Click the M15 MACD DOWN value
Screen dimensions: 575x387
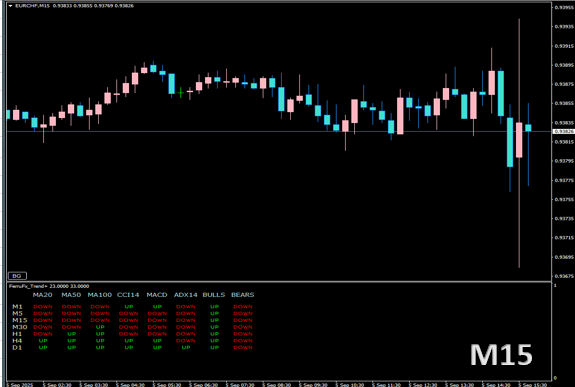tap(157, 320)
